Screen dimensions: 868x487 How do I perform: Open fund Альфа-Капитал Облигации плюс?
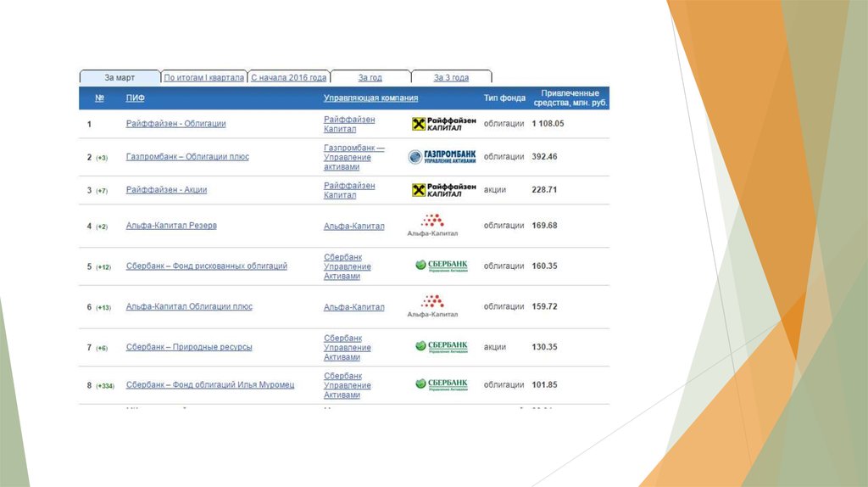coord(189,306)
